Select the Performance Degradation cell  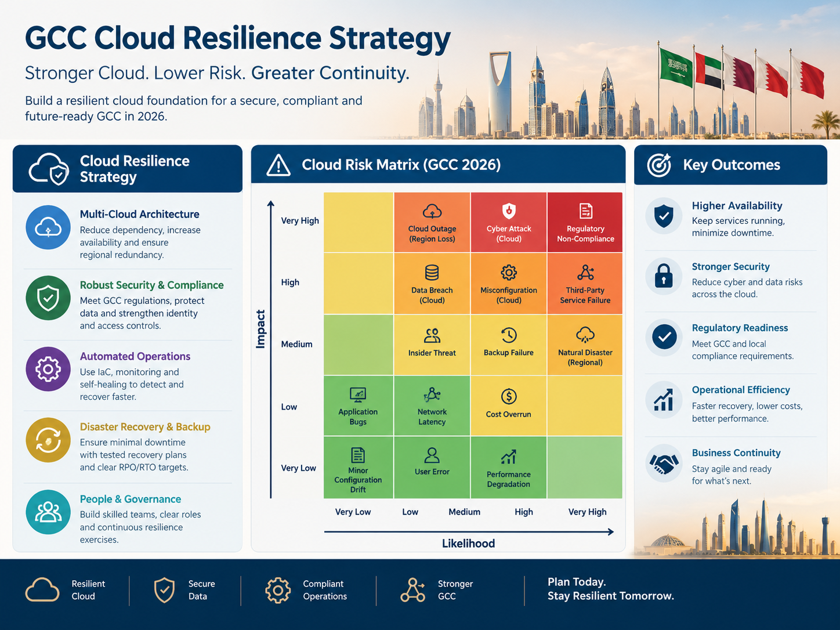click(x=509, y=468)
